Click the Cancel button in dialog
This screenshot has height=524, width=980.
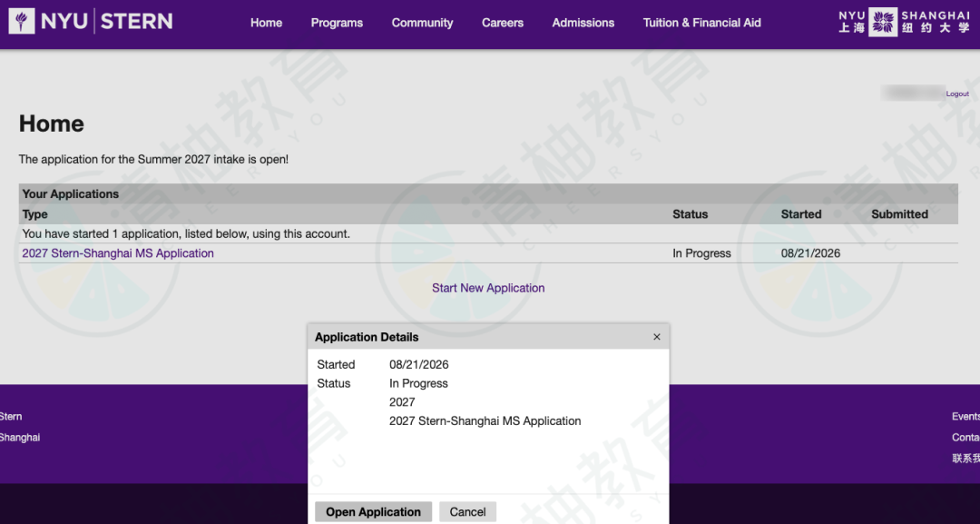467,512
